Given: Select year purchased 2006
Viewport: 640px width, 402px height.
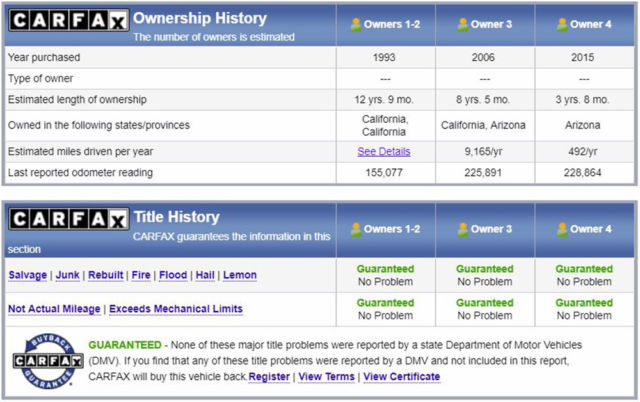Looking at the screenshot, I should click(483, 57).
